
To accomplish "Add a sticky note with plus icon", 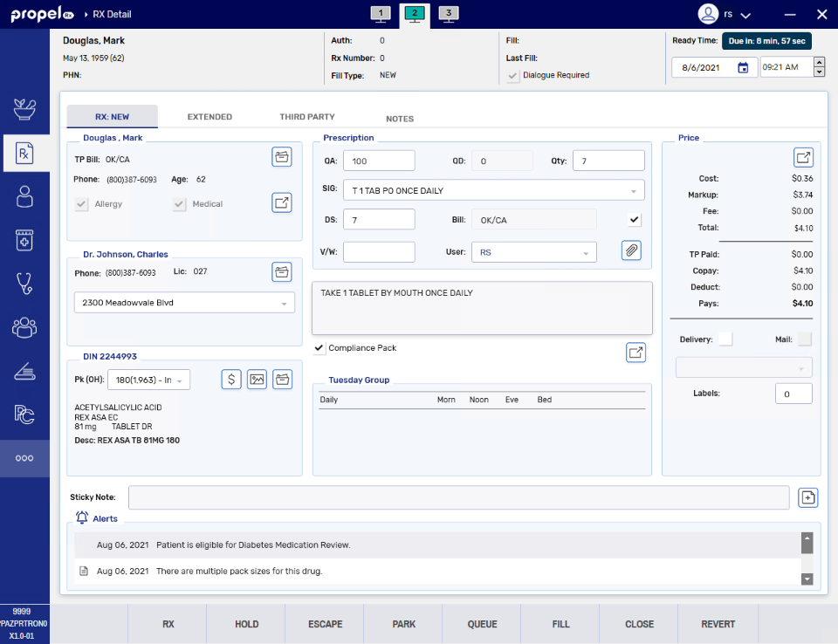I will tap(808, 497).
